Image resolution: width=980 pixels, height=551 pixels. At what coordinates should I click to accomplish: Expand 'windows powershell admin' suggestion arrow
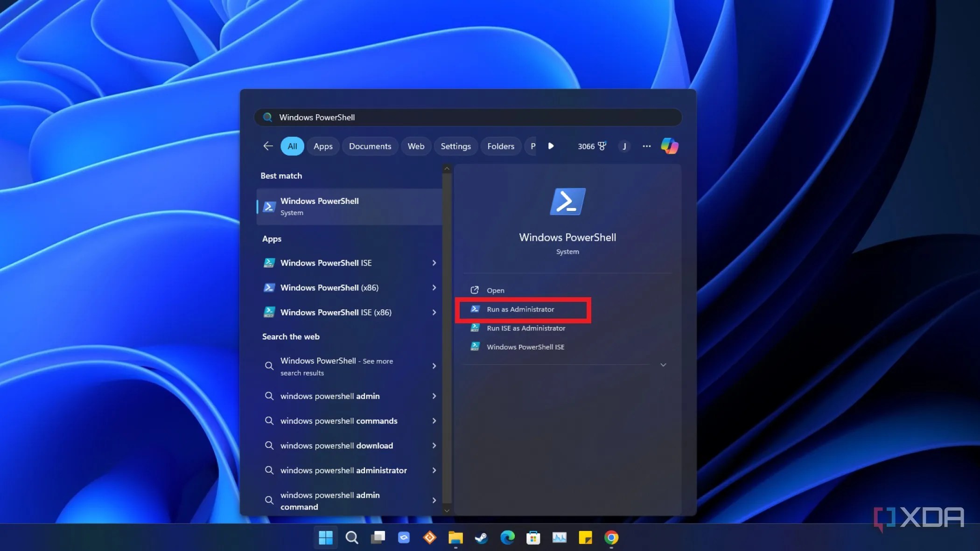coord(434,396)
